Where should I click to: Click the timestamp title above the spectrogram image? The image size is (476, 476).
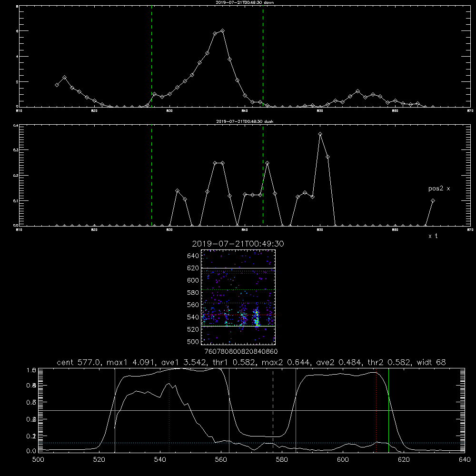tap(238, 244)
